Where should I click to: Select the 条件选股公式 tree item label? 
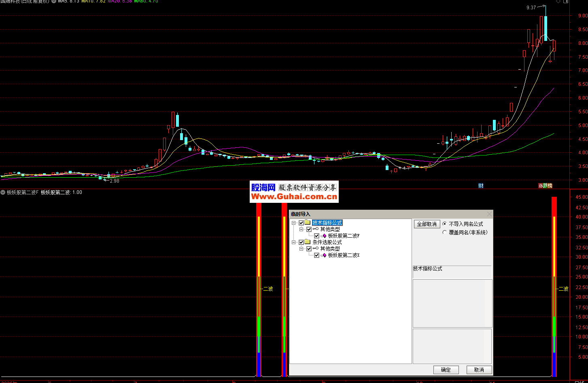(x=327, y=243)
